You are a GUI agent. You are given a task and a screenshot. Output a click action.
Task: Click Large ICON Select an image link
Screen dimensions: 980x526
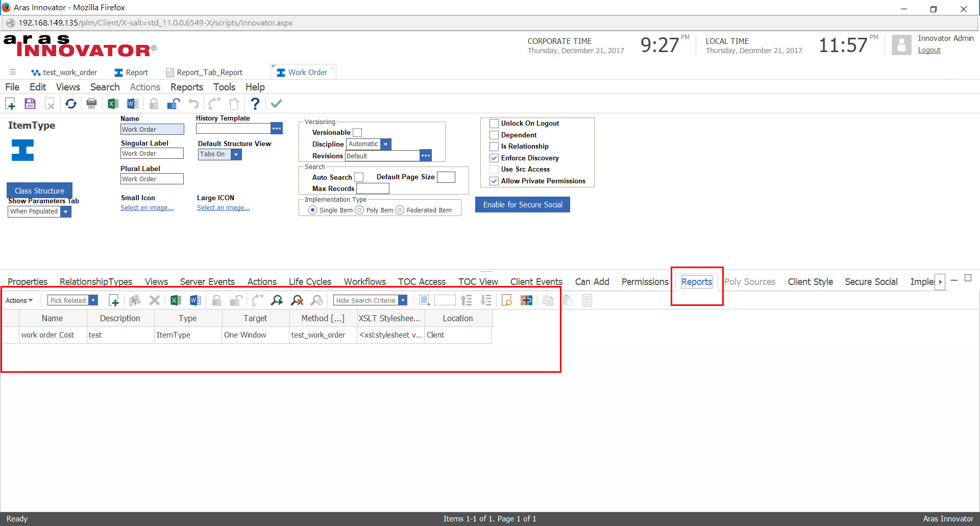point(224,208)
